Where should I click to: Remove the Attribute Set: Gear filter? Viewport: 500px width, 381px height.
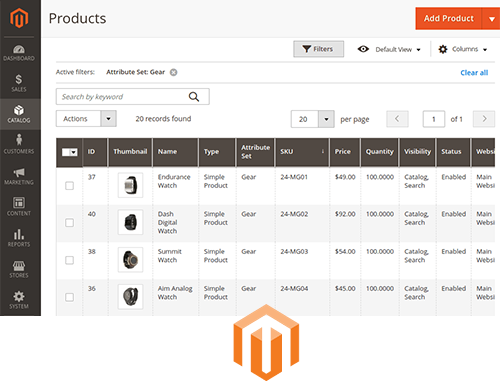point(174,72)
